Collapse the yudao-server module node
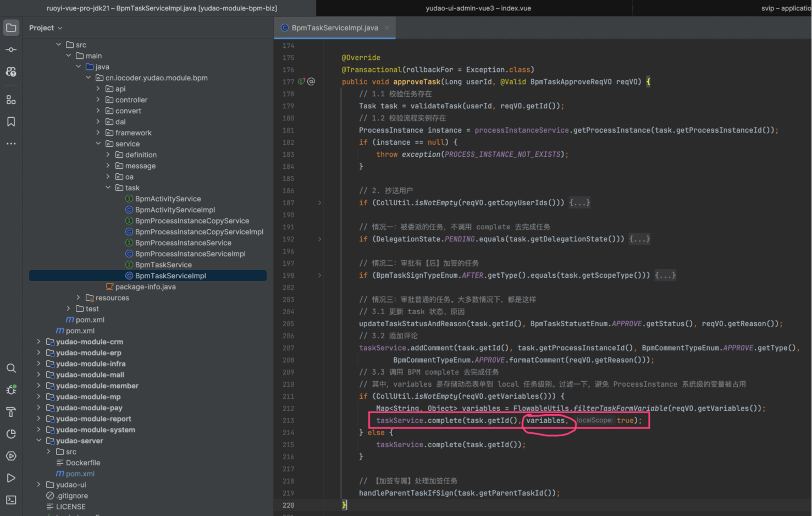812x516 pixels. pos(38,441)
